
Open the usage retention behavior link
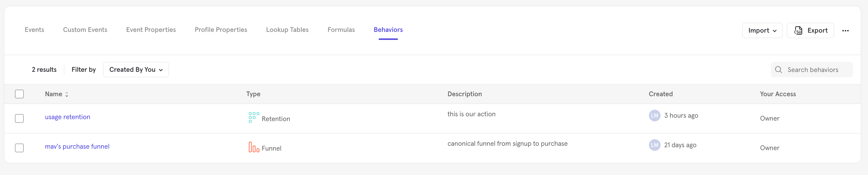pos(67,117)
